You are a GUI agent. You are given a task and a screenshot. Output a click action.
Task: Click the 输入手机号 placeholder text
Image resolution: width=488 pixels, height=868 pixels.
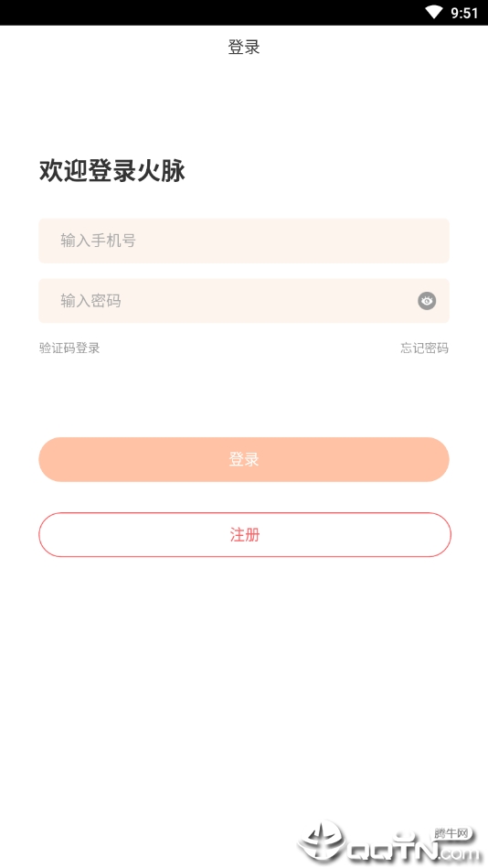[99, 241]
